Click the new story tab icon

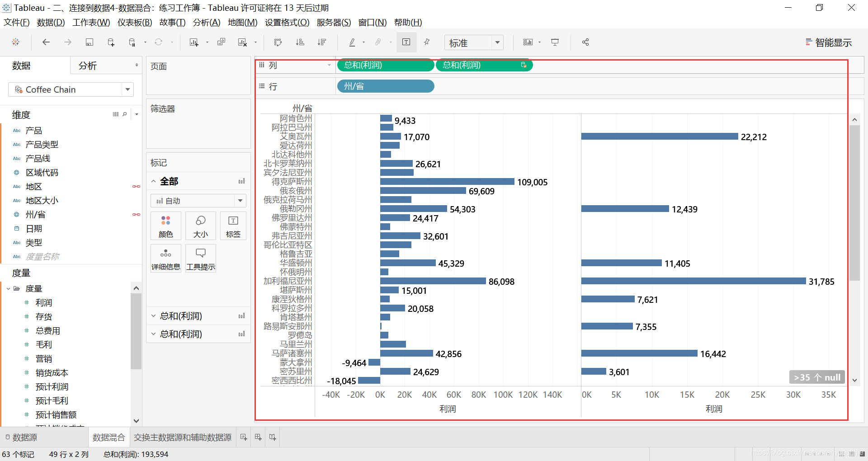click(273, 437)
